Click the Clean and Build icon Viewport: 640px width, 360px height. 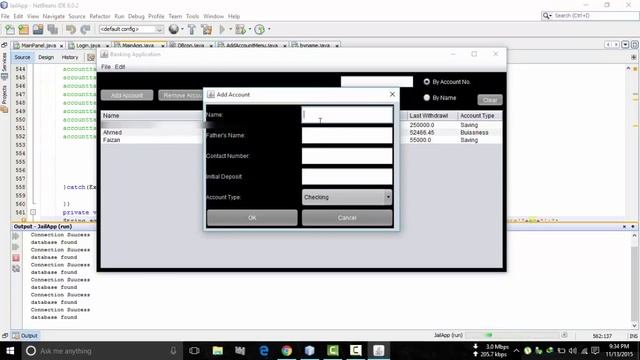(x=207, y=29)
